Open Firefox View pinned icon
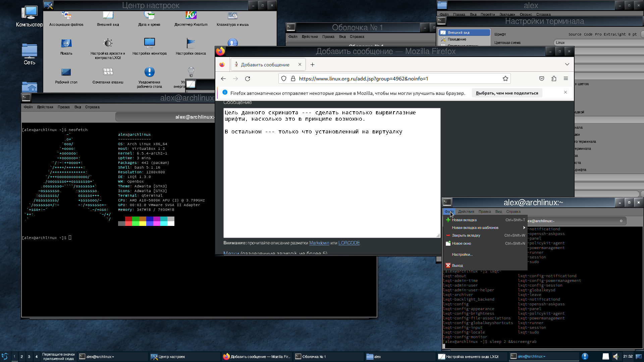Viewport: 644px width, 362px height. 222,64
